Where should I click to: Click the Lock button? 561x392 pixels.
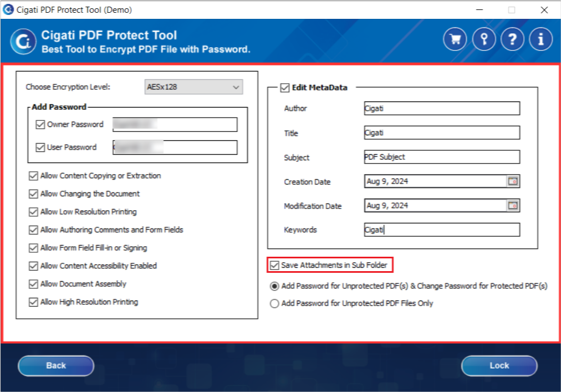coord(499,365)
